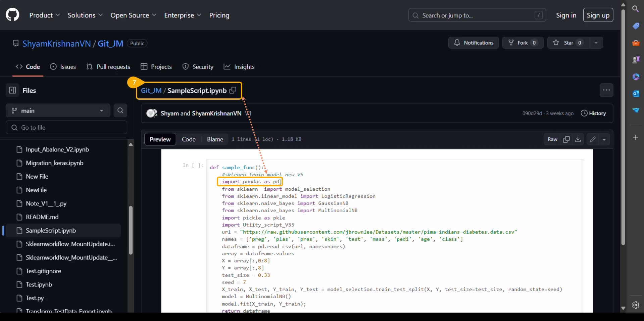The image size is (644, 321).
Task: Click the Sign up button
Action: coord(598,15)
